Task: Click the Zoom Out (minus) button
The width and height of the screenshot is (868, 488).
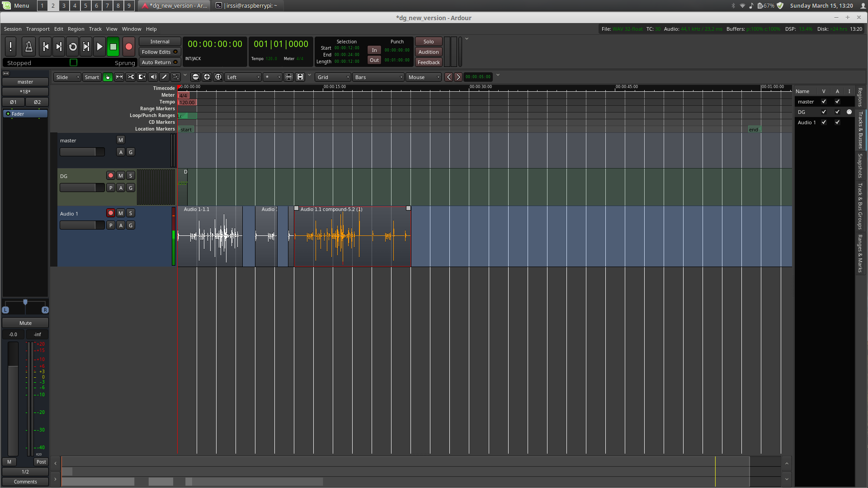Action: click(196, 77)
